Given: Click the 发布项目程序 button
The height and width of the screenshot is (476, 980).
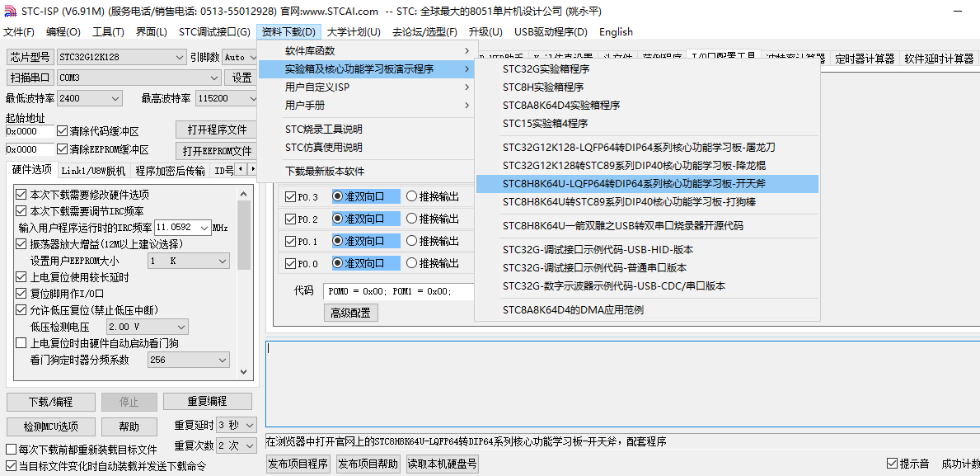Looking at the screenshot, I should point(298,464).
